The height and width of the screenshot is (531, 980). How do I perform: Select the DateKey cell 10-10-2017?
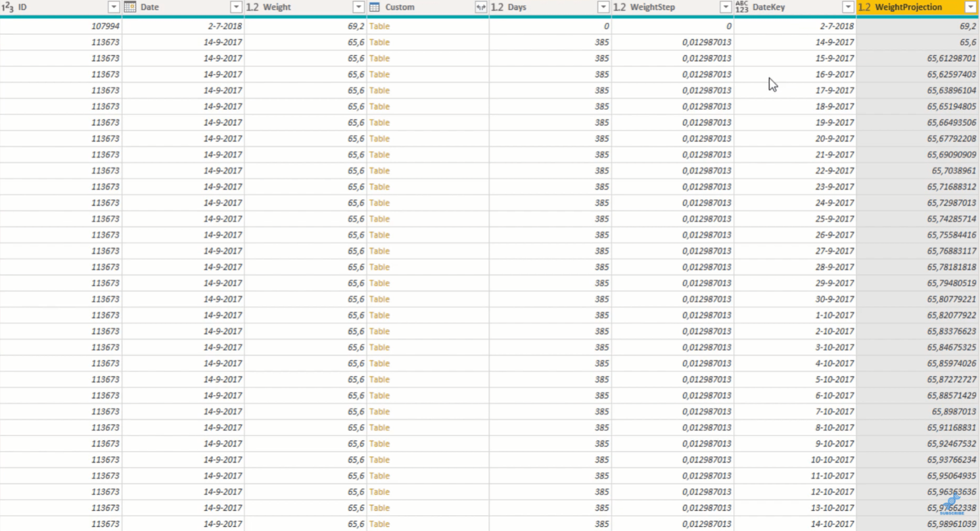[x=795, y=460]
